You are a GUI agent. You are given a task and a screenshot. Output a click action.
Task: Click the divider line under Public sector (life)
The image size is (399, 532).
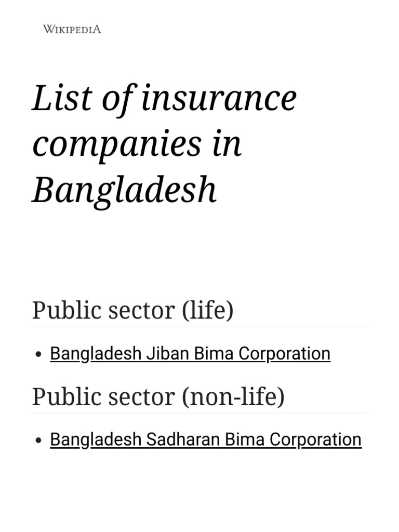199,327
